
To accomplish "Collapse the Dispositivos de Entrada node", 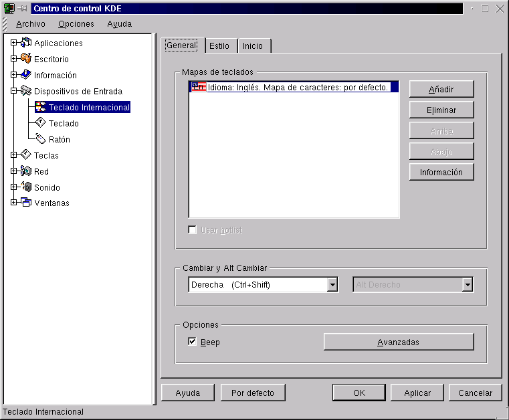I will click(13, 91).
